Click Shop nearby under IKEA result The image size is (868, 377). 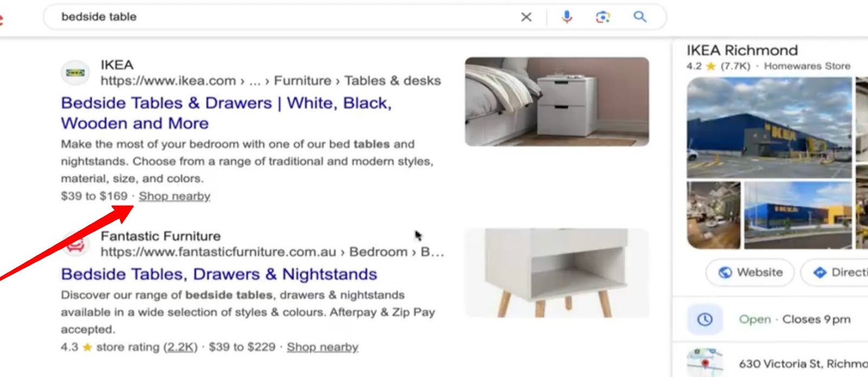(x=174, y=196)
